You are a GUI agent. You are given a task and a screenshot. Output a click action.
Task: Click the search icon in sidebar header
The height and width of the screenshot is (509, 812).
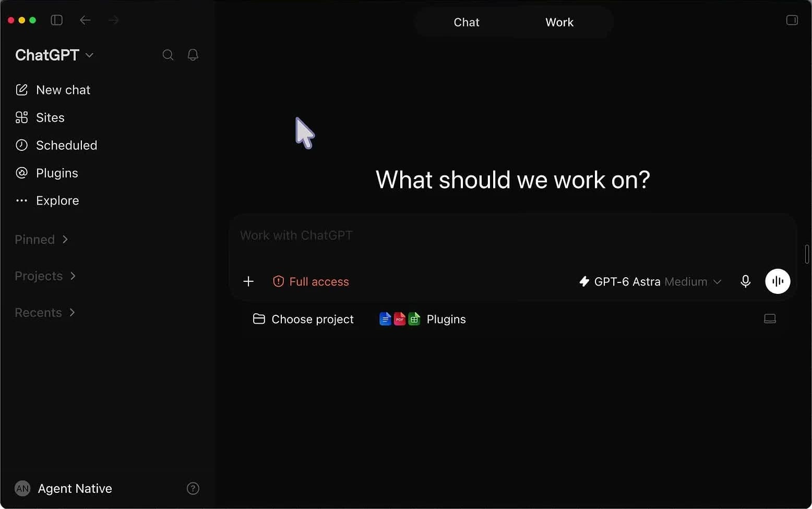click(x=168, y=55)
